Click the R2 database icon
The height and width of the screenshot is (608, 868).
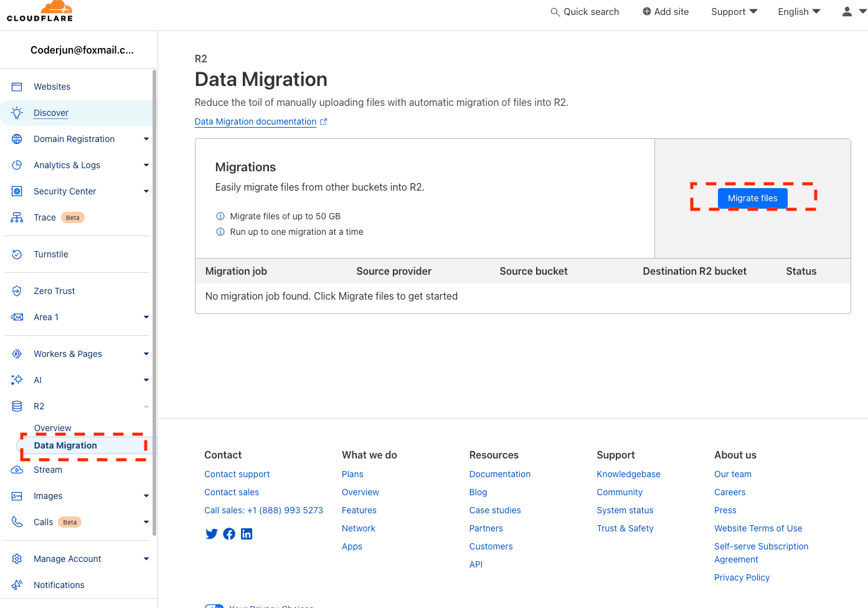point(17,406)
